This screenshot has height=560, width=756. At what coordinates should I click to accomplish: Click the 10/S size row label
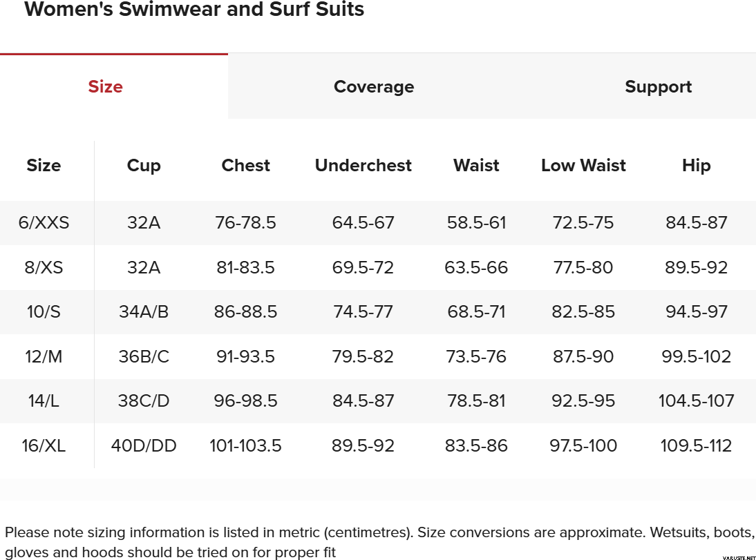click(x=44, y=312)
